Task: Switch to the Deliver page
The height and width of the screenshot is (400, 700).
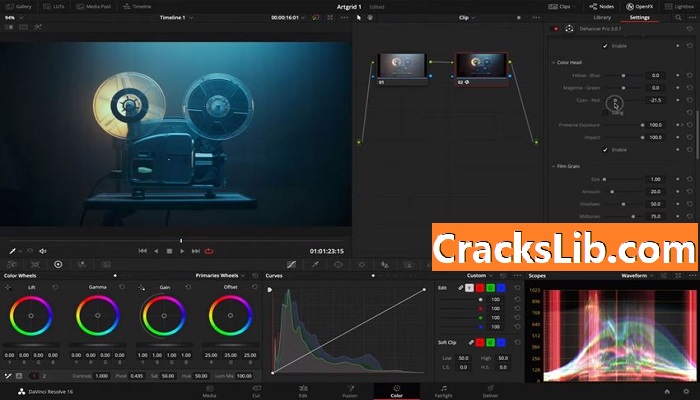Action: click(490, 392)
